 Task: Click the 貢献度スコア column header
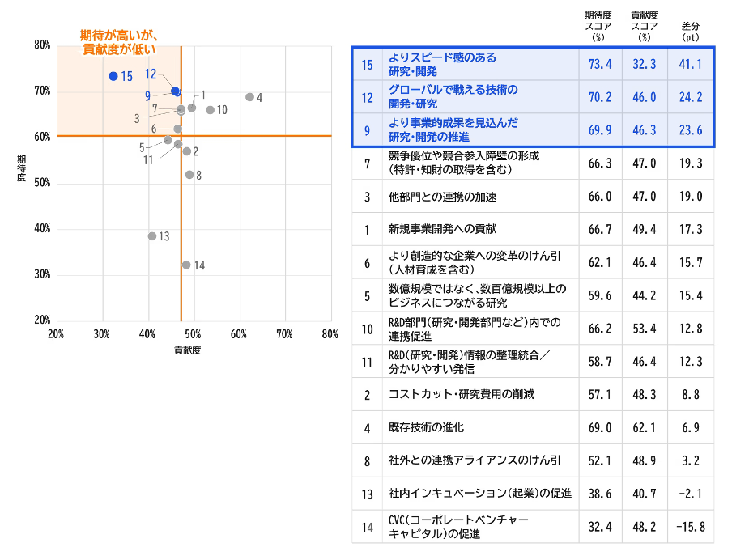coord(645,26)
